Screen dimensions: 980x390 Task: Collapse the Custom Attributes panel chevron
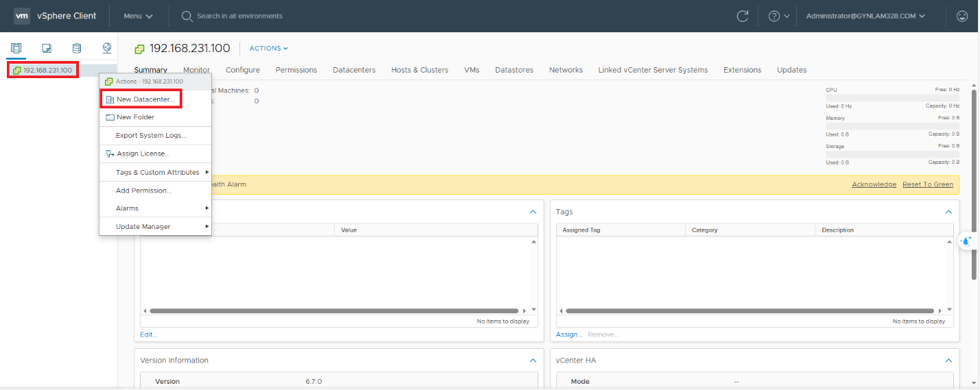[533, 212]
